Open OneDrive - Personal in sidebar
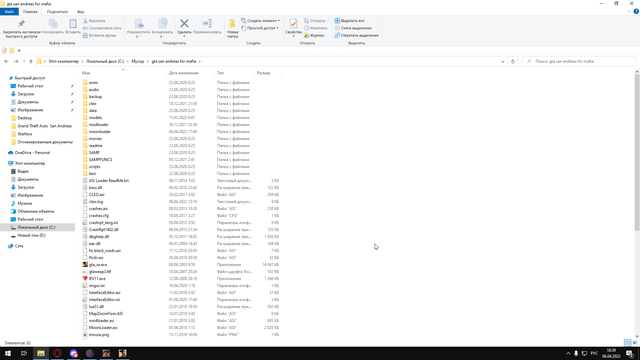Image resolution: width=640 pixels, height=360 pixels. point(32,153)
